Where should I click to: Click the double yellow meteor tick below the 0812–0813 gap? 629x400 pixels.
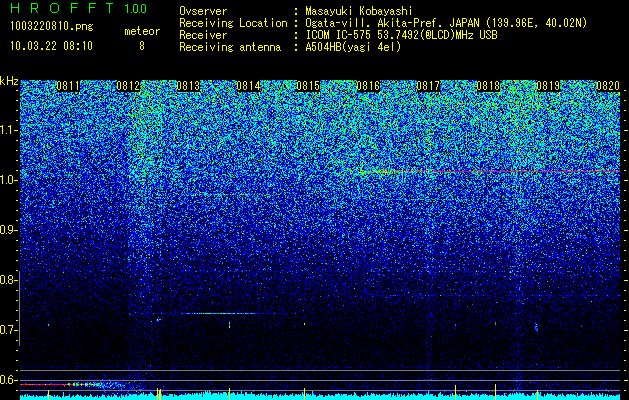click(x=159, y=394)
